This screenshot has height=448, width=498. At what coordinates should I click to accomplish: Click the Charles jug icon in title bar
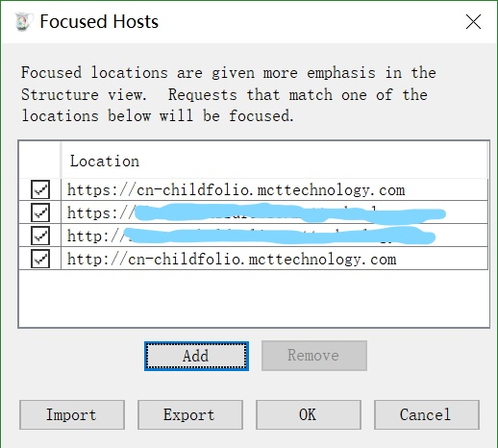(23, 22)
